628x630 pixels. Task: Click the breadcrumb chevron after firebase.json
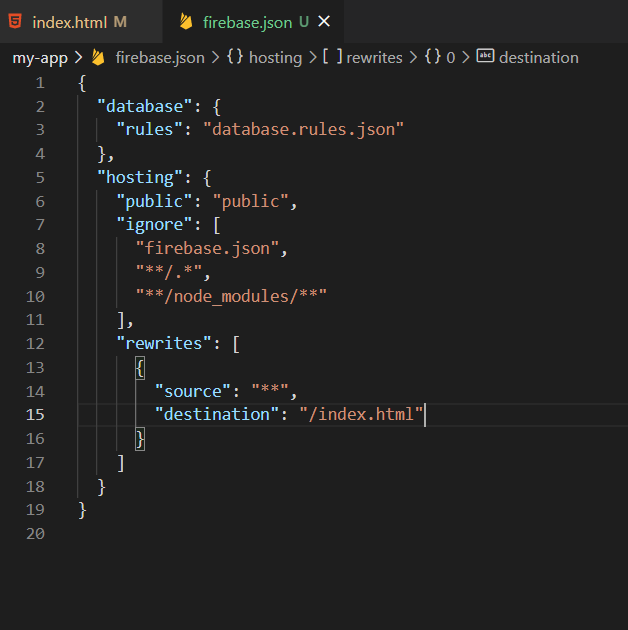[x=216, y=58]
